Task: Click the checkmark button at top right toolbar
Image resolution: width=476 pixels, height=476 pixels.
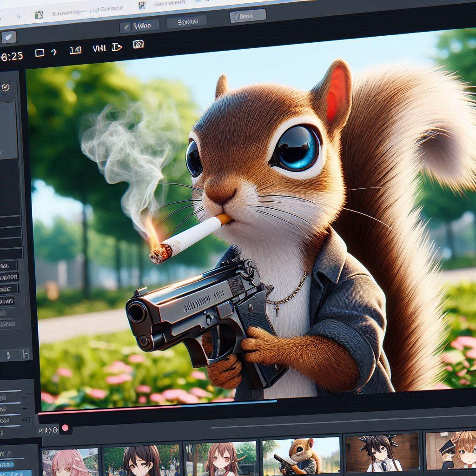Action: [x=248, y=17]
